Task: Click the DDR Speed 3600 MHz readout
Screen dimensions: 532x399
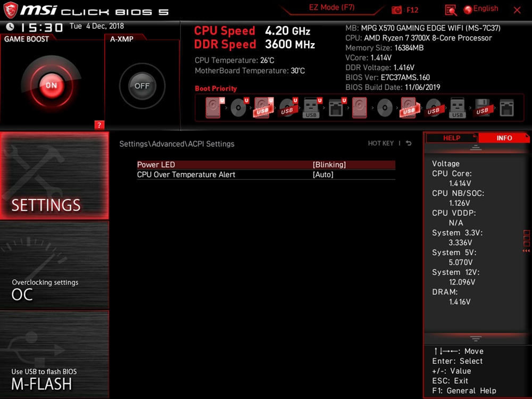Action: 254,45
